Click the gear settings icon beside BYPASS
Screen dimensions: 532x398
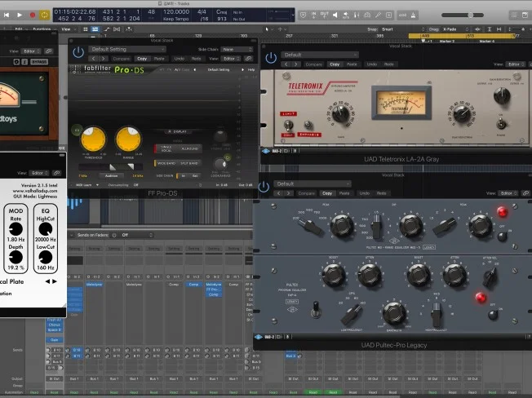16,62
